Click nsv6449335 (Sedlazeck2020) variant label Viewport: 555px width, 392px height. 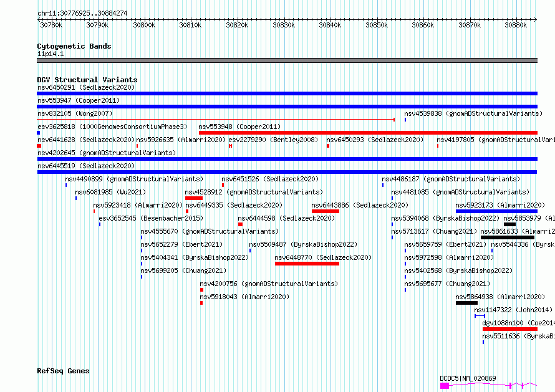click(234, 205)
